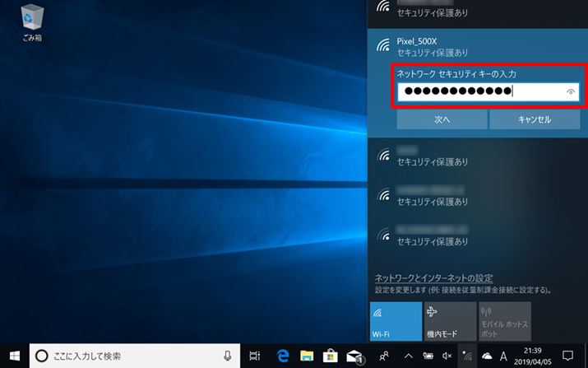Open Microsoft Store from taskbar
588x368 pixels.
pos(331,356)
